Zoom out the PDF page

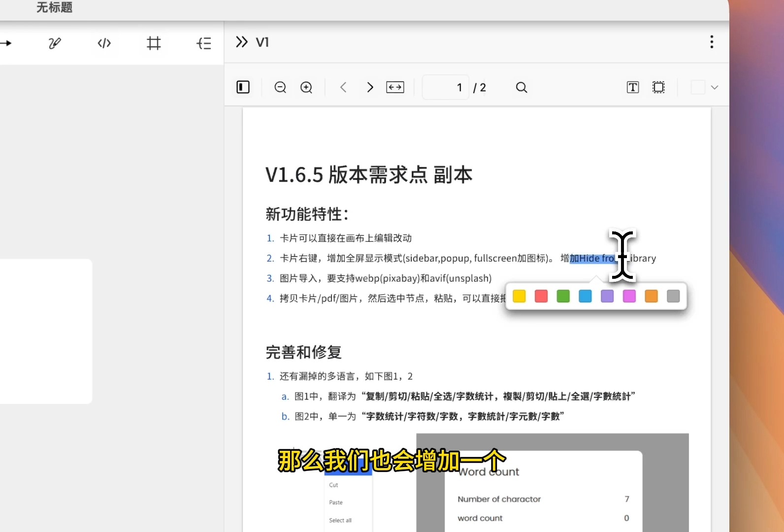coord(280,87)
